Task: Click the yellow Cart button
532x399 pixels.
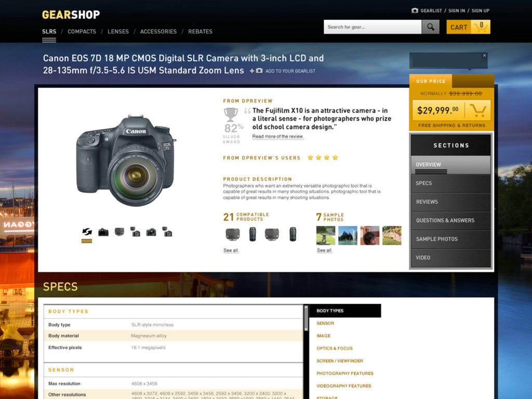Action: tap(468, 27)
